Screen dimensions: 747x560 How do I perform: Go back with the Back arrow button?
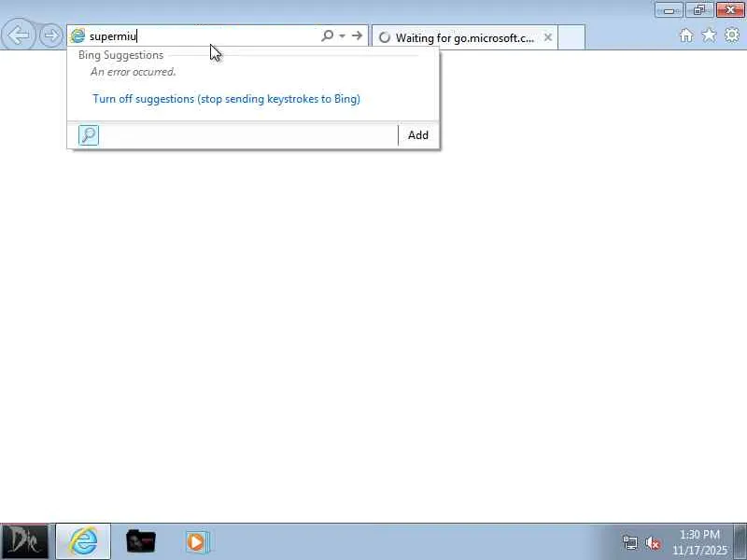click(x=18, y=35)
